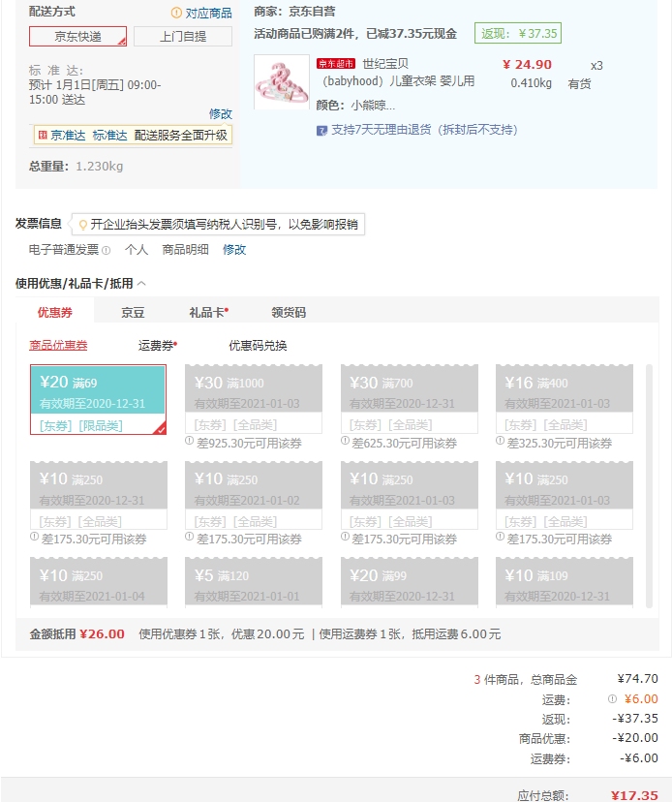Switch to the 优惠券 tab
The height and width of the screenshot is (802, 672).
coord(55,312)
